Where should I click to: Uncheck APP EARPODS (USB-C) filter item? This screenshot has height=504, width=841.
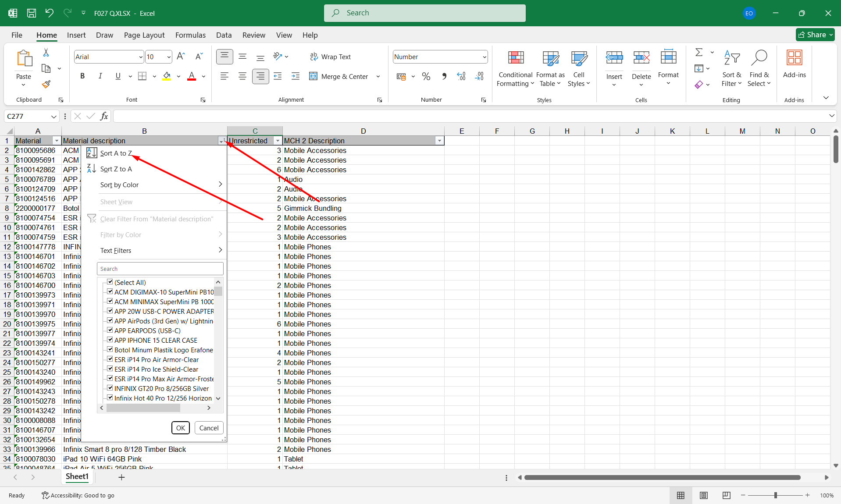[x=110, y=330]
